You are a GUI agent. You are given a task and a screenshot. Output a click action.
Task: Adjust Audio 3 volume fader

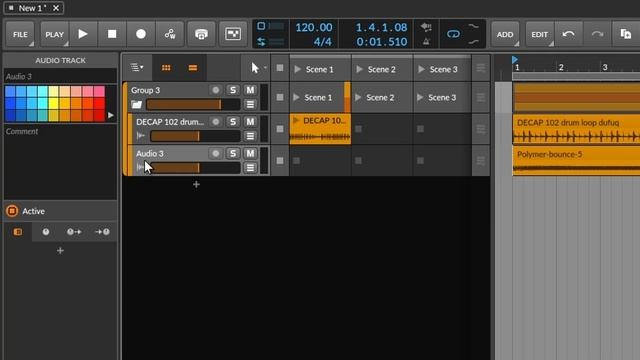point(195,168)
